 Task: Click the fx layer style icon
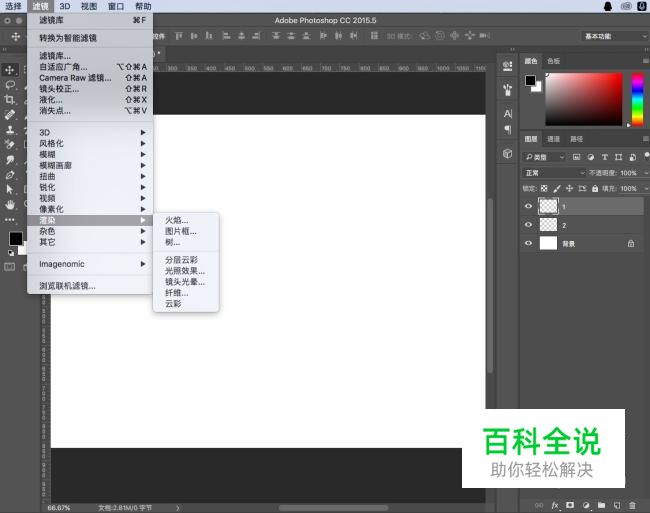(x=555, y=505)
